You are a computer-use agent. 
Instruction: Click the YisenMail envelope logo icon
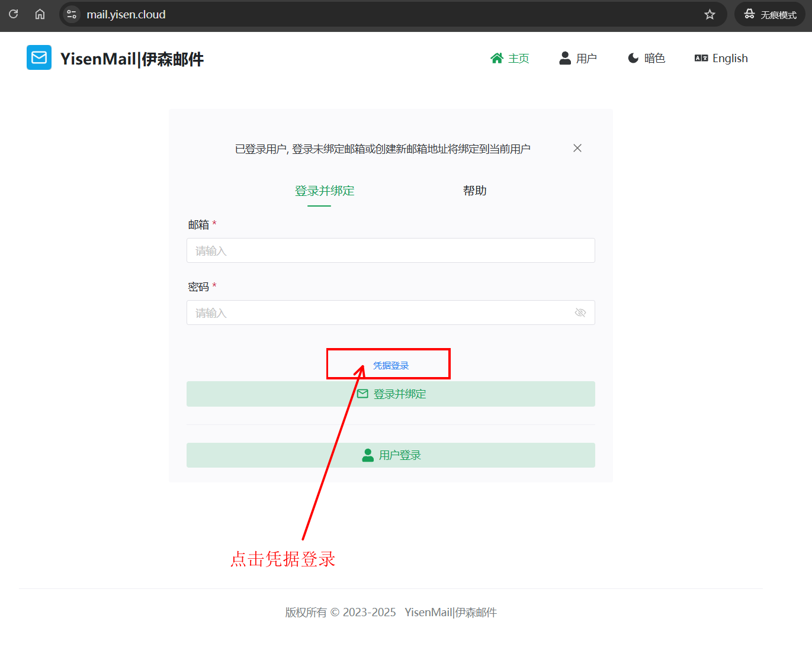[x=38, y=57]
